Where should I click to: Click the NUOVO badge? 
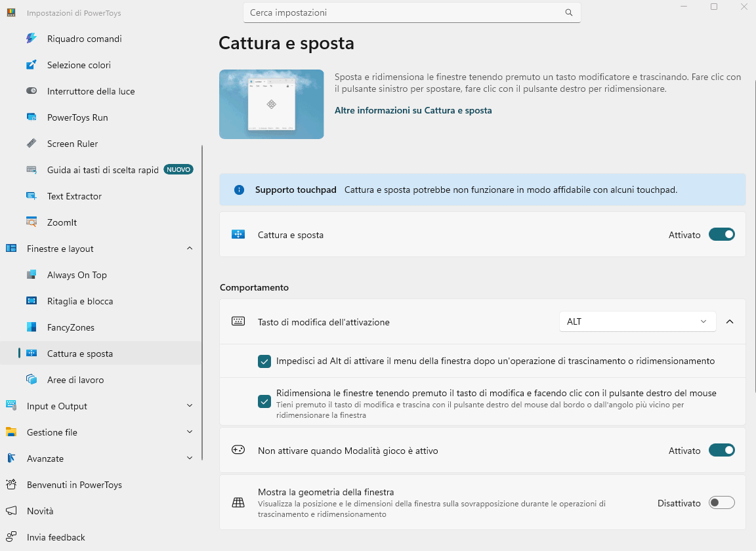pyautogui.click(x=178, y=170)
